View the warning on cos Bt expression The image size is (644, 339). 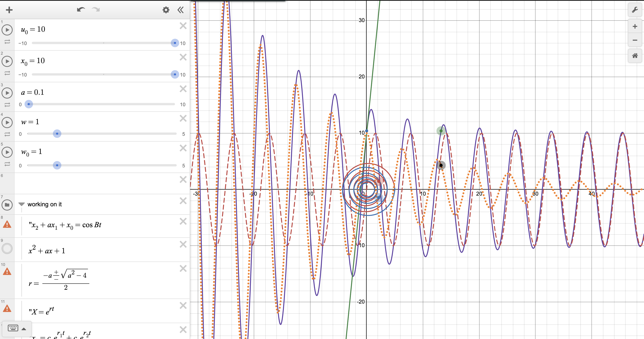pos(7,224)
